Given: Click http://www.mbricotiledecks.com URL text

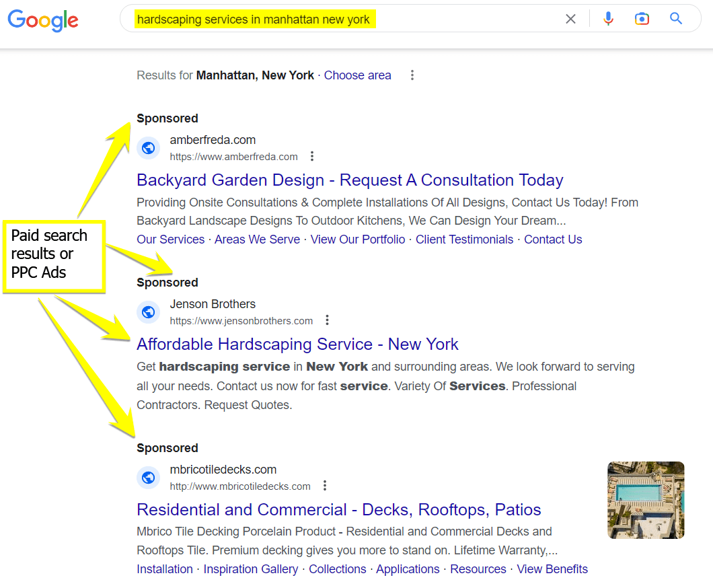Looking at the screenshot, I should [240, 486].
